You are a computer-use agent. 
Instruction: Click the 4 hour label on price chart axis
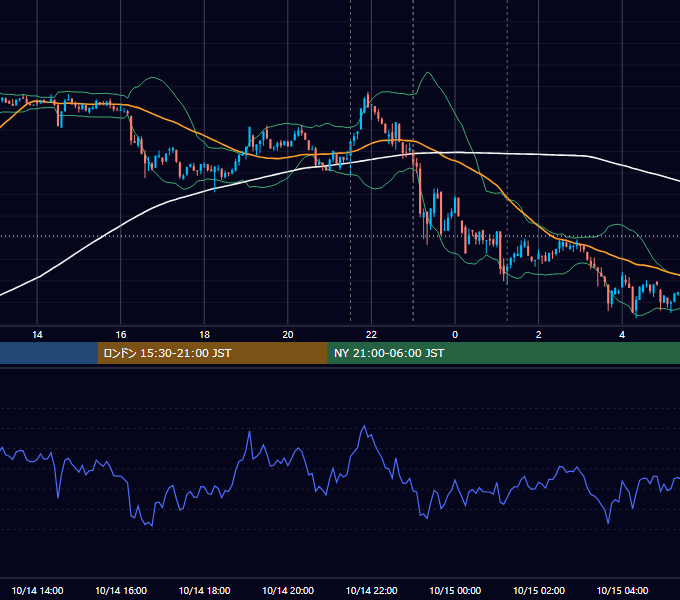(x=622, y=335)
